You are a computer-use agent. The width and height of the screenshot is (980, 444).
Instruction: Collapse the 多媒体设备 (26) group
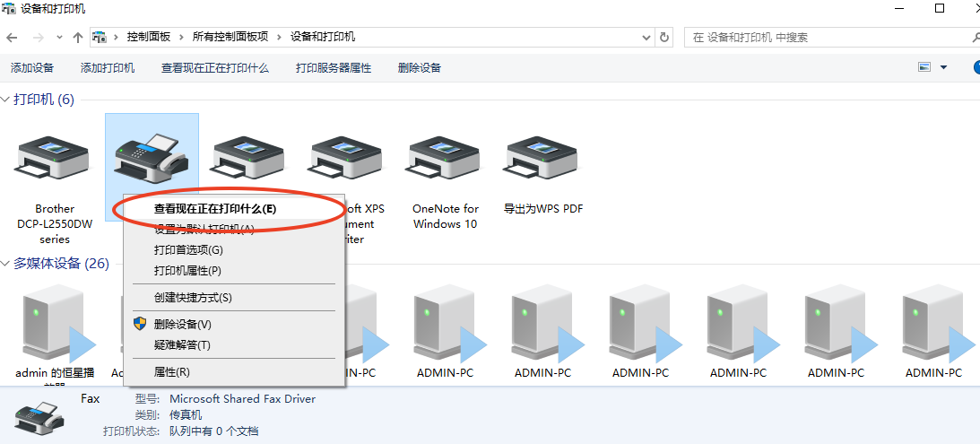click(6, 264)
